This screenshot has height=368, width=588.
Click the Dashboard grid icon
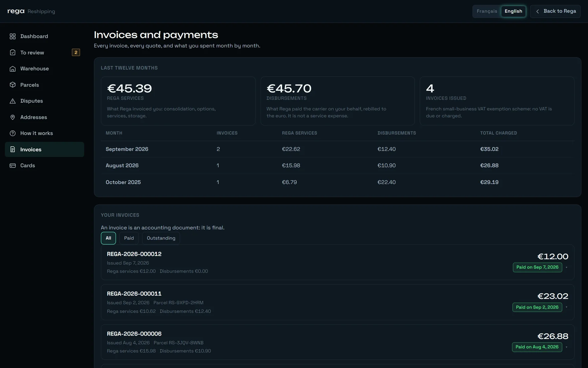(13, 36)
